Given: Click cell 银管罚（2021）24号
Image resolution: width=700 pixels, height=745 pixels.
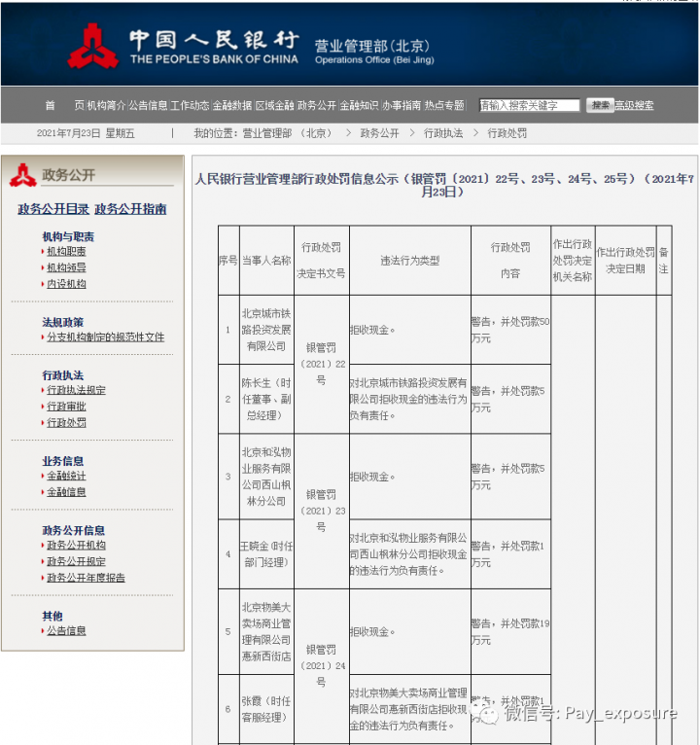Looking at the screenshot, I should (322, 665).
